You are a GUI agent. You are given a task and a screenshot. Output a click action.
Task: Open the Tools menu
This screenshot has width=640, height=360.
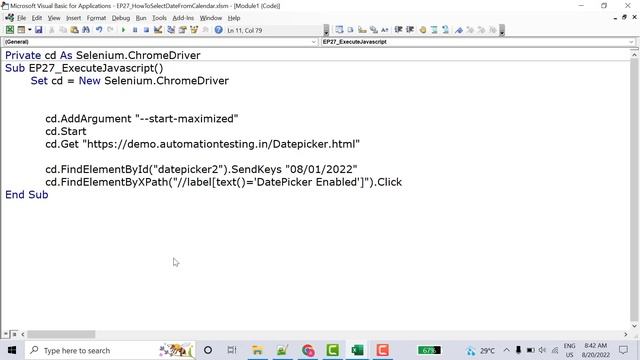click(x=159, y=18)
